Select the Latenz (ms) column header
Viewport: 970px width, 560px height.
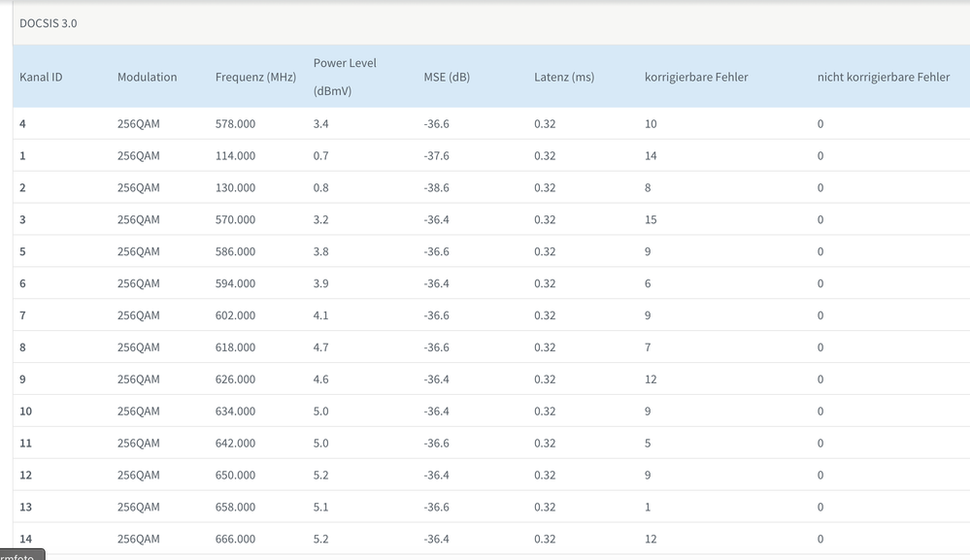[564, 77]
